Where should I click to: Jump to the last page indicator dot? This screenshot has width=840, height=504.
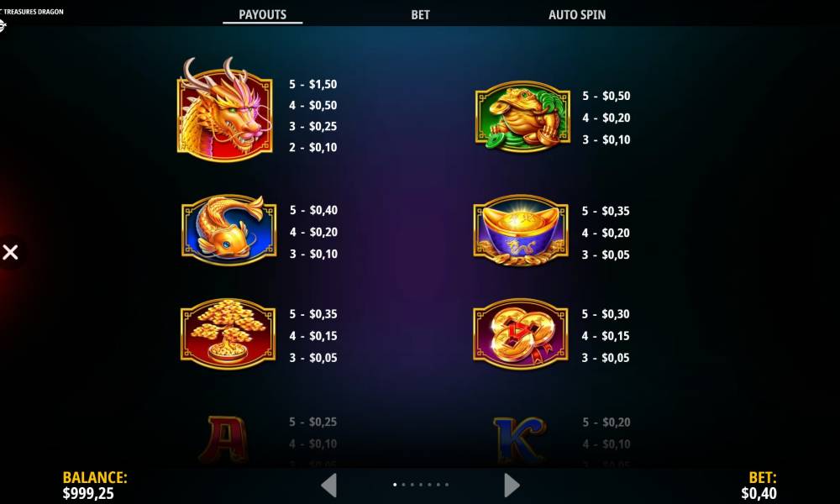(447, 485)
